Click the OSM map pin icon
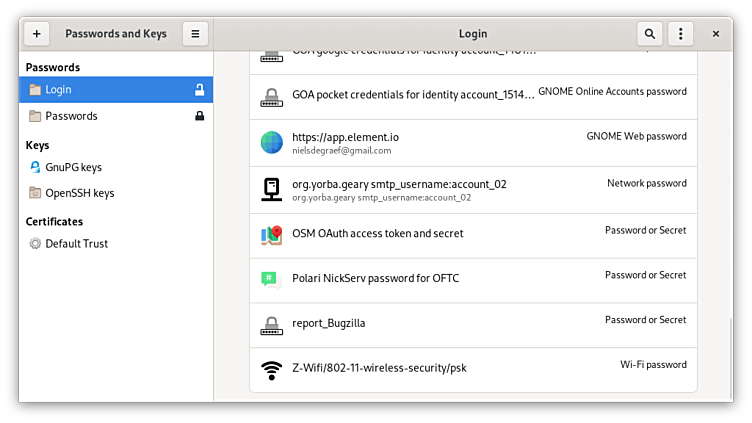752x423 pixels. coord(271,235)
